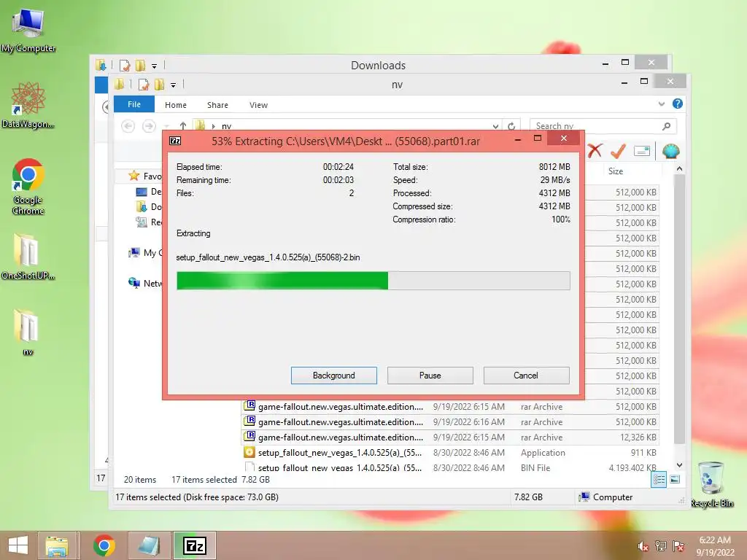Open Help via the blue question mark icon

pyautogui.click(x=677, y=104)
